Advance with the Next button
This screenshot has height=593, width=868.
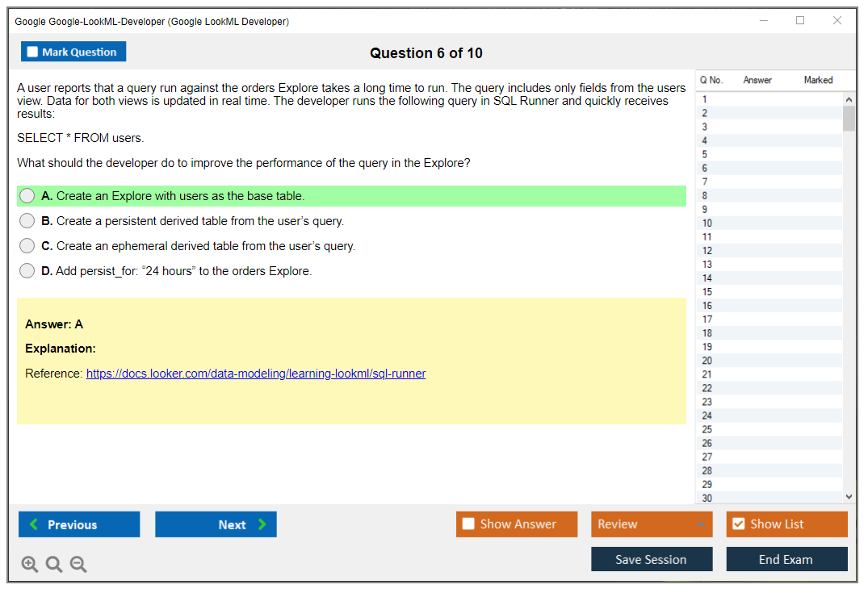tap(216, 524)
